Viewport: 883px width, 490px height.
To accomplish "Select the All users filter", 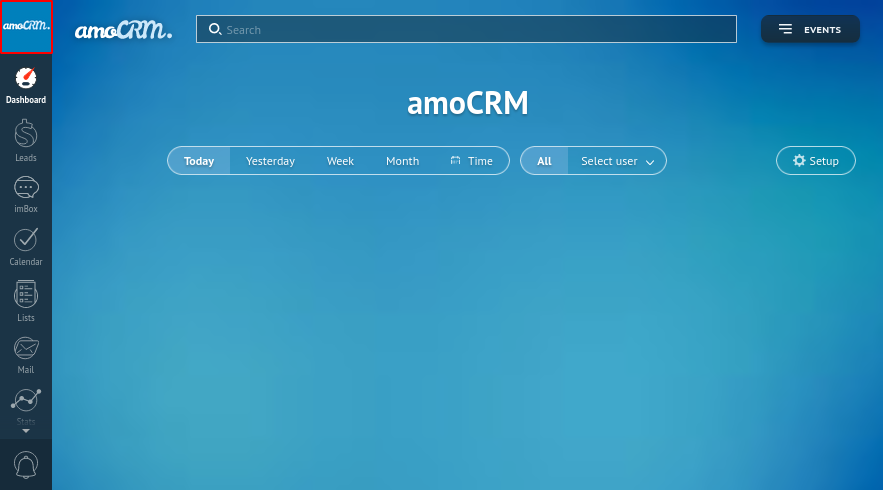I will (544, 161).
